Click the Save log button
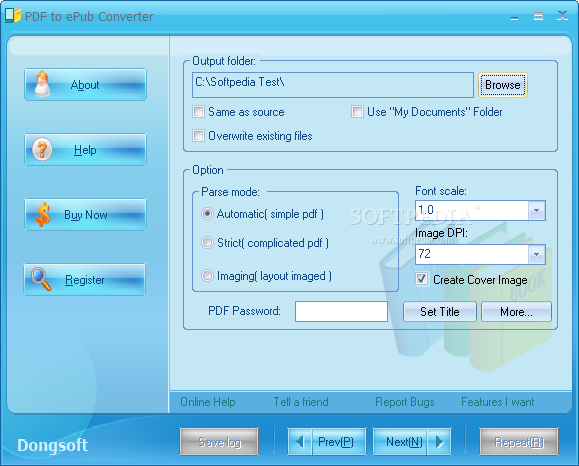The image size is (579, 466). [219, 442]
